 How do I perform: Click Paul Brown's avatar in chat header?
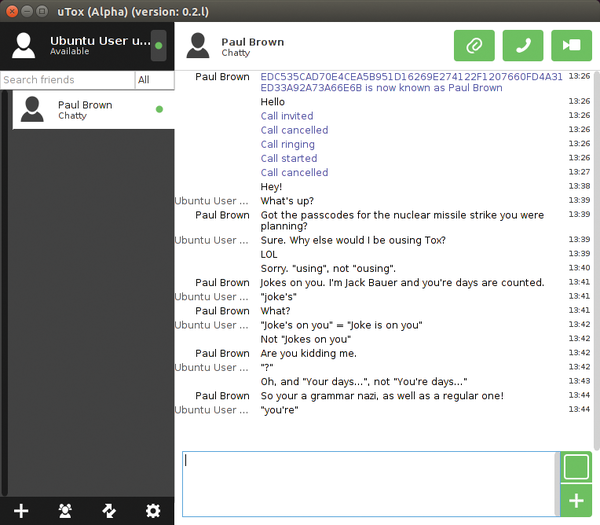pyautogui.click(x=199, y=46)
